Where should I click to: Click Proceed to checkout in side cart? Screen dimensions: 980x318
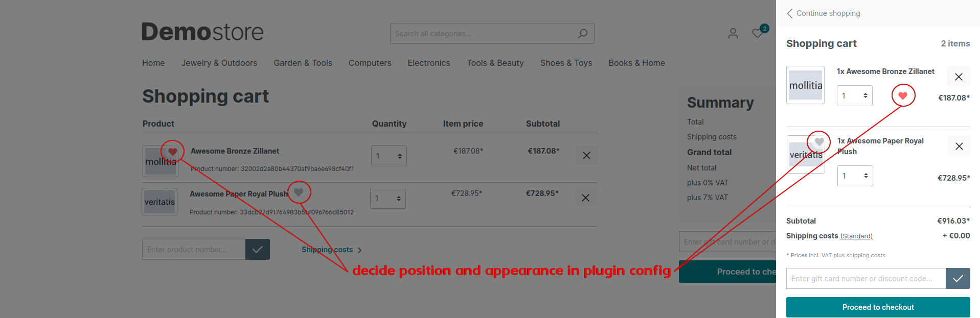click(878, 307)
